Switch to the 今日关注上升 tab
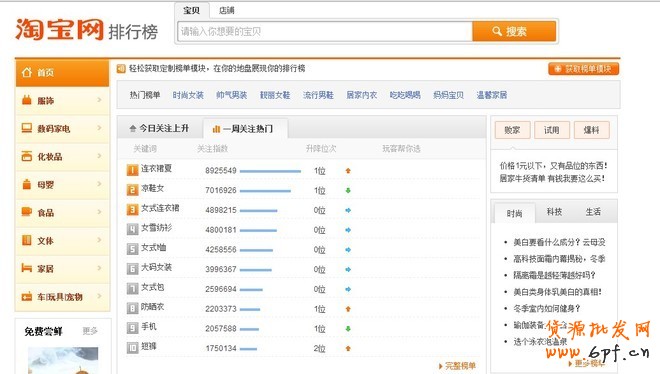 [x=159, y=128]
